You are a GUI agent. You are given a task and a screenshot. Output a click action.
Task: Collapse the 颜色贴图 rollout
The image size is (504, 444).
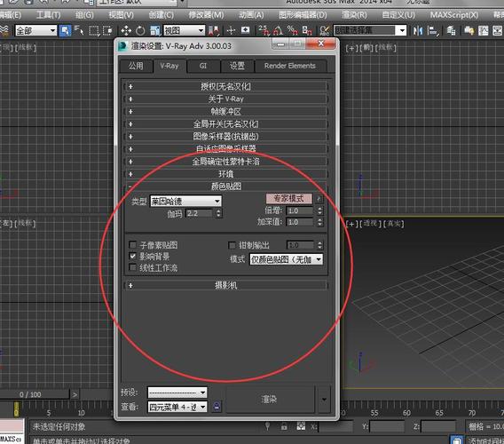click(225, 186)
